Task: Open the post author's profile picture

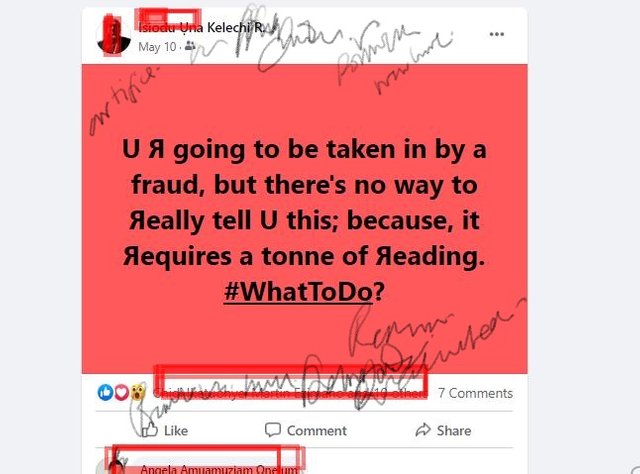Action: tap(114, 37)
